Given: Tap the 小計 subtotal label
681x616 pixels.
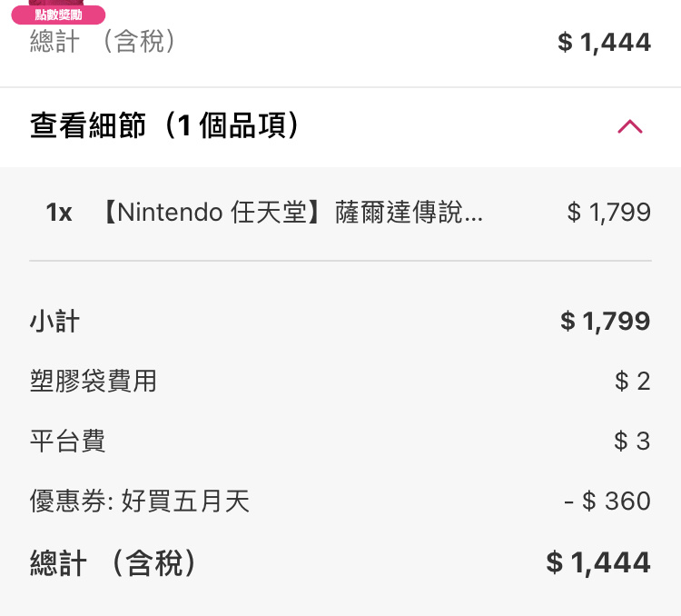Looking at the screenshot, I should (54, 322).
